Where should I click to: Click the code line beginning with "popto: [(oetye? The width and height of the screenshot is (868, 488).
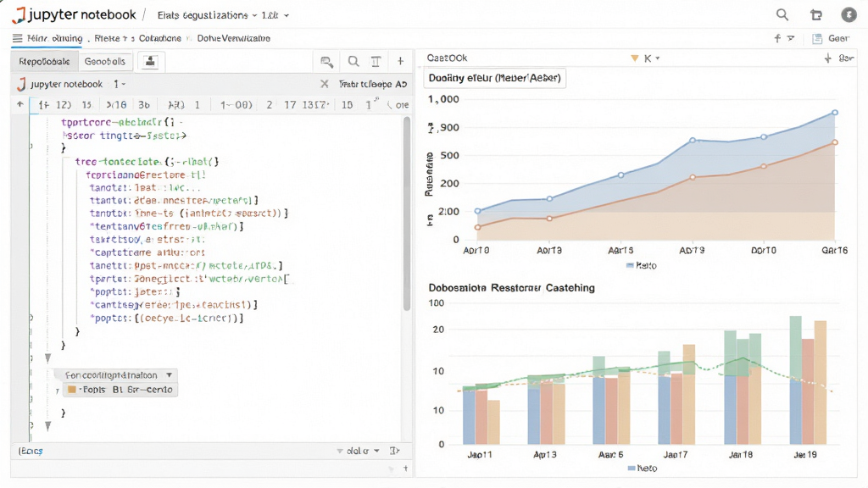coord(167,319)
